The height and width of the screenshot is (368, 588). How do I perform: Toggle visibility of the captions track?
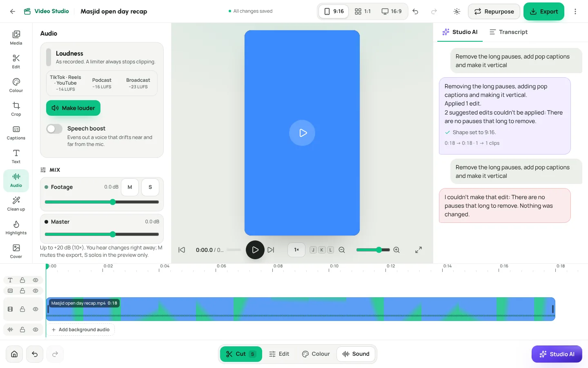tap(36, 291)
